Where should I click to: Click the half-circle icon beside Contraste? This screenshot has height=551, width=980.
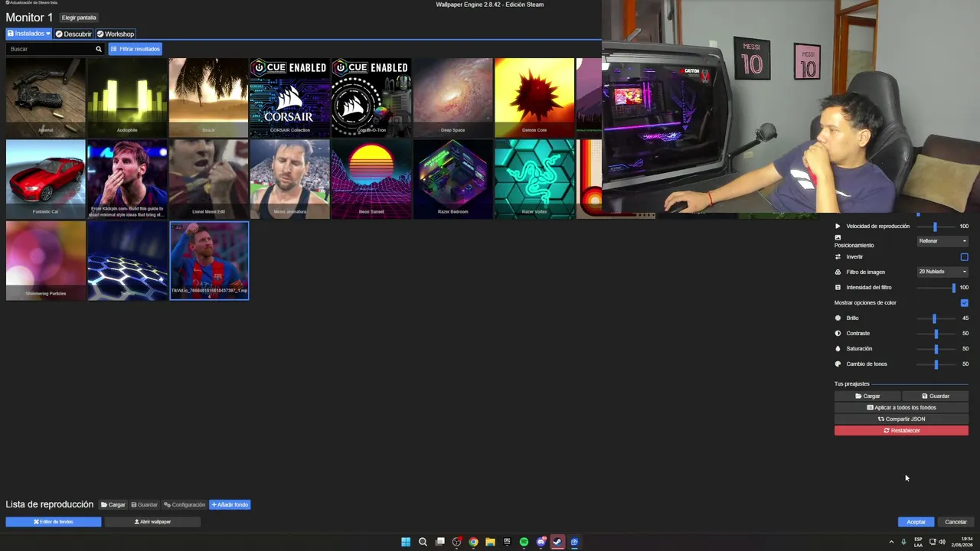click(x=838, y=334)
